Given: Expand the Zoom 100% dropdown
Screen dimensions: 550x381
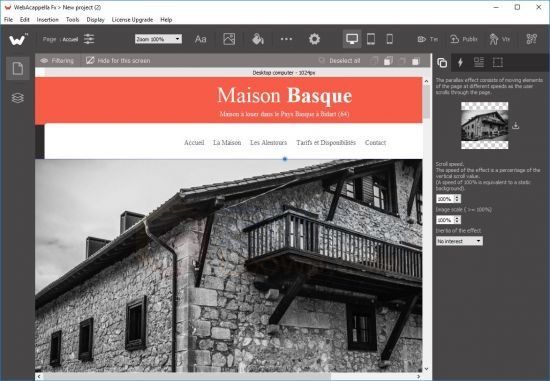Looking at the screenshot, I should click(x=158, y=39).
